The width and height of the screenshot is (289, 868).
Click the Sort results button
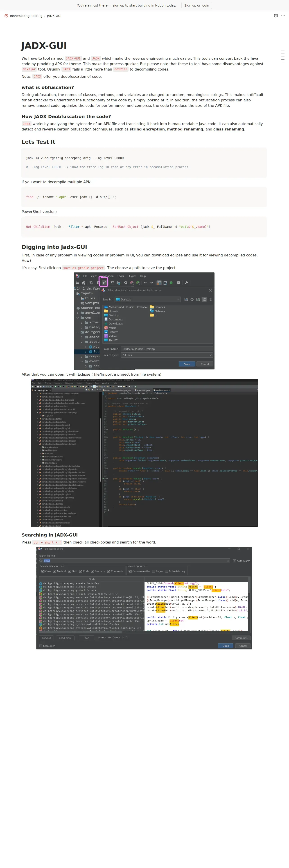coord(241,638)
